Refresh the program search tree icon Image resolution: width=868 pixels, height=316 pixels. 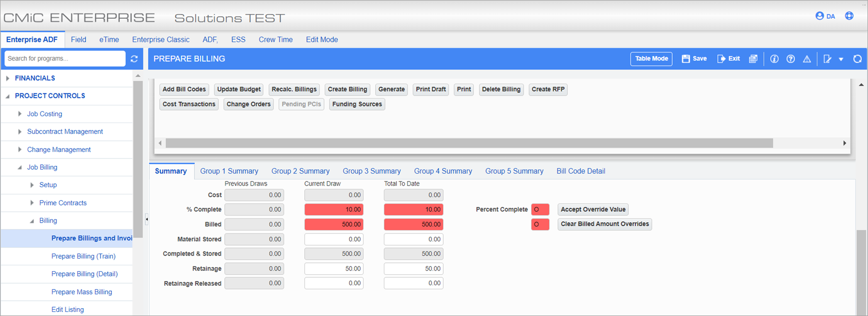pyautogui.click(x=134, y=58)
